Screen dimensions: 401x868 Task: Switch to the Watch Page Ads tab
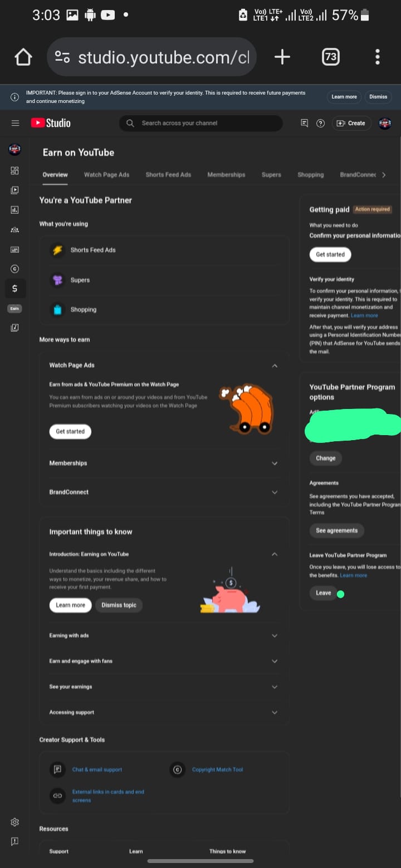(106, 175)
